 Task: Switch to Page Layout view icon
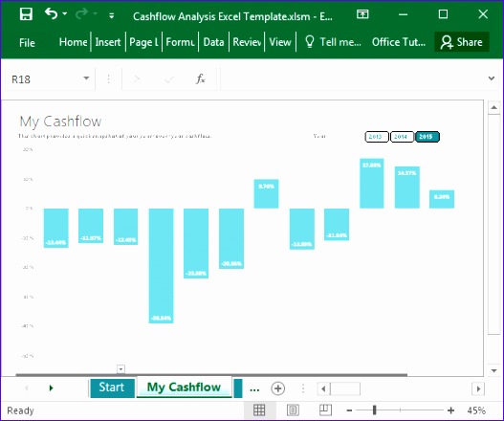pyautogui.click(x=293, y=410)
